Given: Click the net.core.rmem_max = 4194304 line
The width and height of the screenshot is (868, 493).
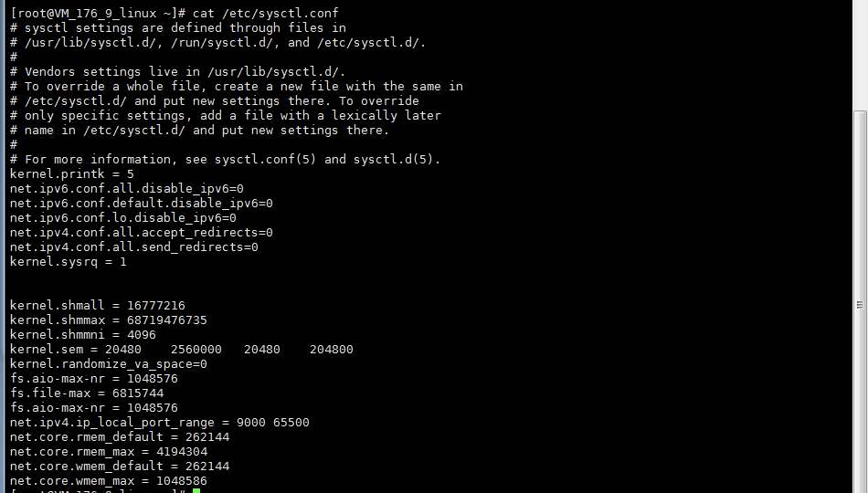Looking at the screenshot, I should [109, 452].
